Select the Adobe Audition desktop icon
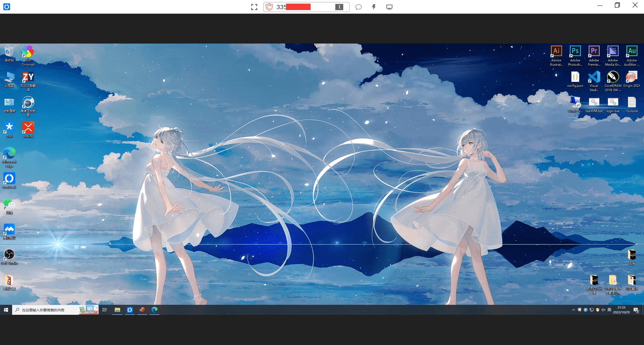This screenshot has height=345, width=644. point(632,56)
